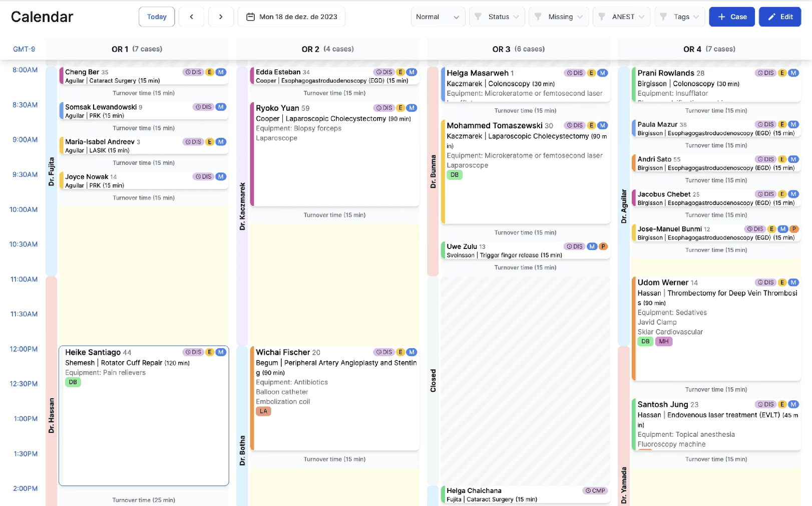Click DIS badge on Cheng Ber case
This screenshot has height=506, width=812.
coord(193,72)
